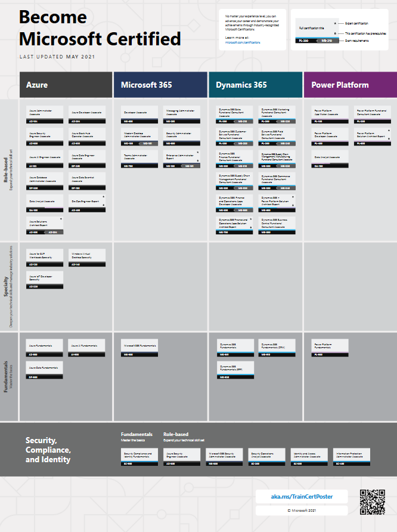Open the aka.ms/TrainCertPoster link
The height and width of the screenshot is (532, 397).
coord(302,496)
